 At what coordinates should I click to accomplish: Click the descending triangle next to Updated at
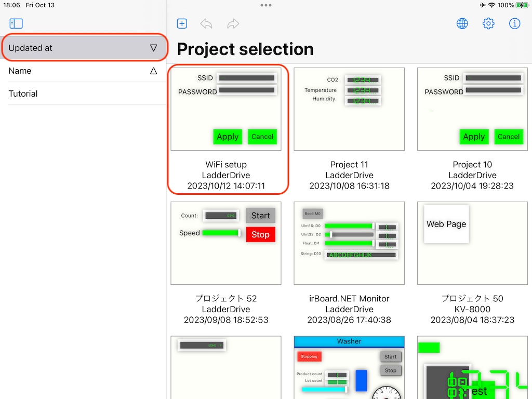153,47
